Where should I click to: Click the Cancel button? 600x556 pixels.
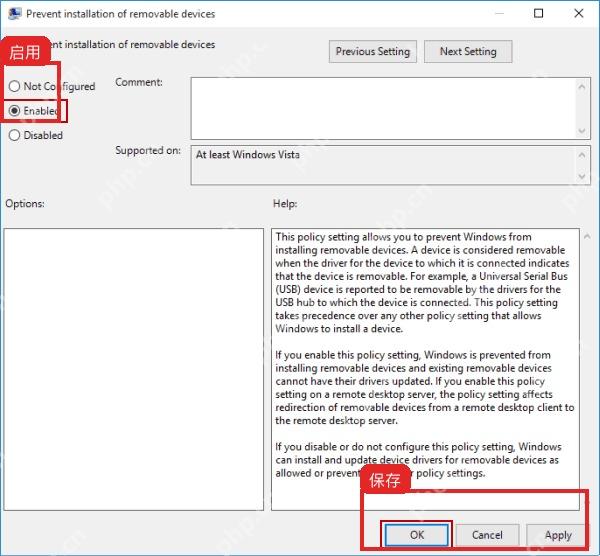487,535
